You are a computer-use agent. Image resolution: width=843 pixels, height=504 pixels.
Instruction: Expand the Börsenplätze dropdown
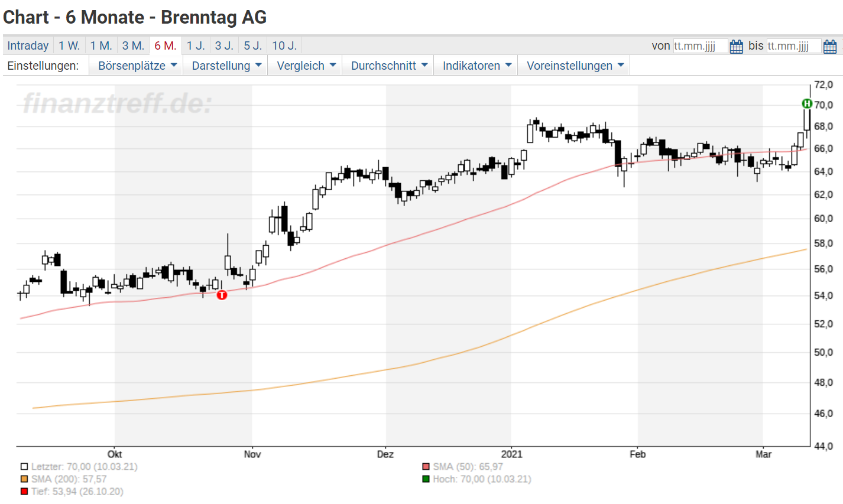137,66
